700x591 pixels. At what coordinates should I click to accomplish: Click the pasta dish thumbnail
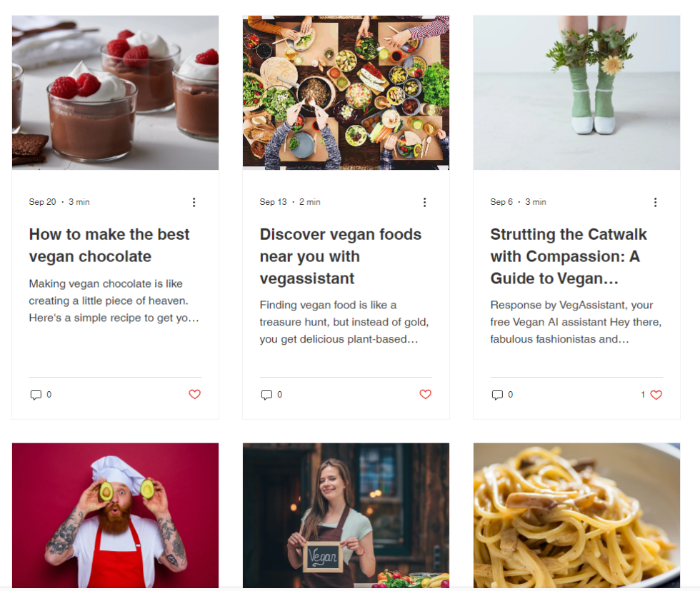[x=577, y=515]
